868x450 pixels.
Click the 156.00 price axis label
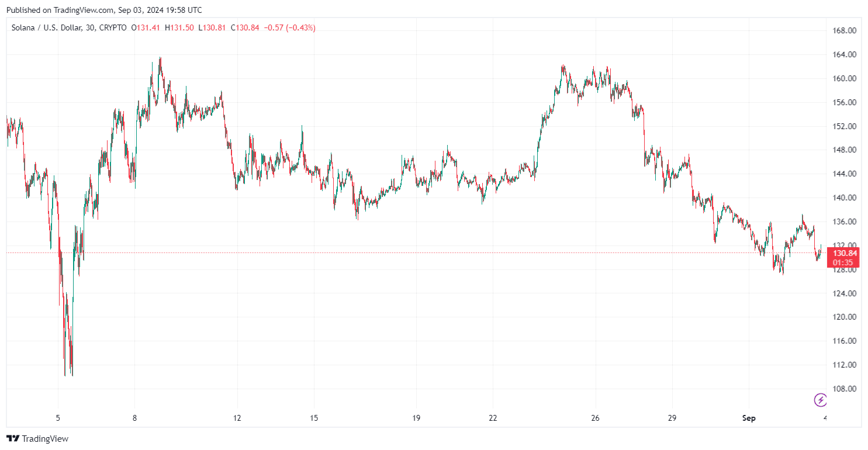click(845, 102)
